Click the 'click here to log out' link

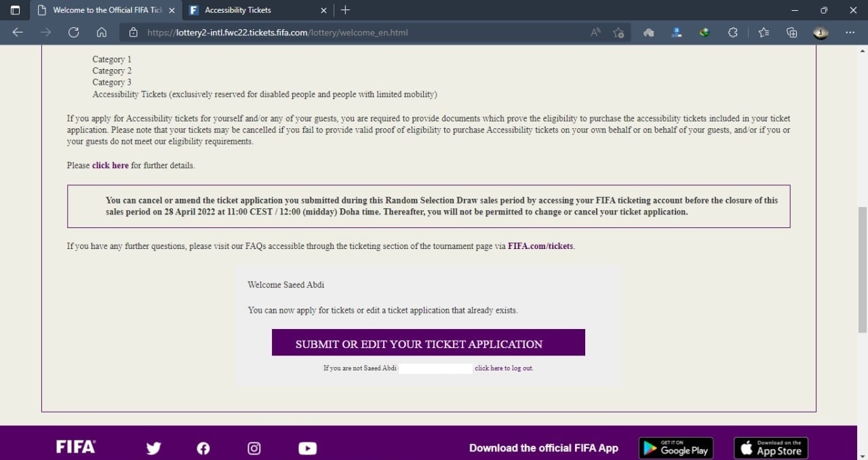pos(503,368)
